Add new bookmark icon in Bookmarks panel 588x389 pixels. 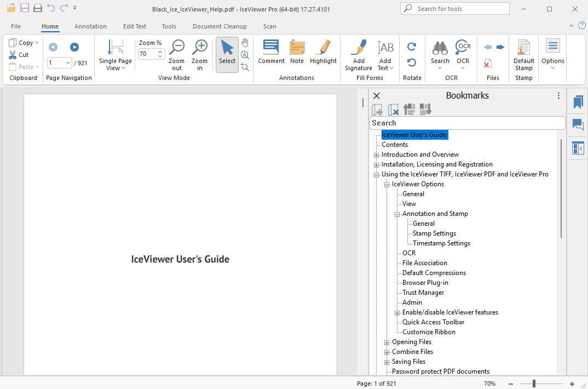coord(377,110)
